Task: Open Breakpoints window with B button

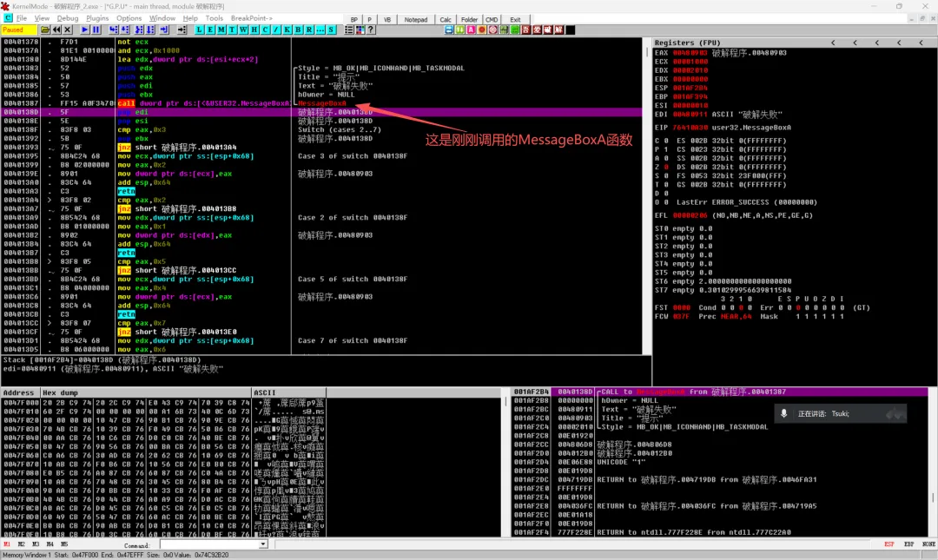Action: click(298, 30)
